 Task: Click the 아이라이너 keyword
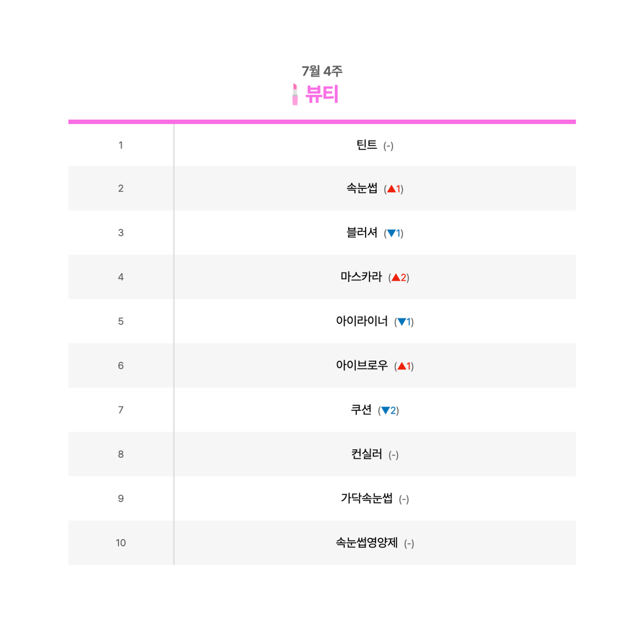point(362,321)
